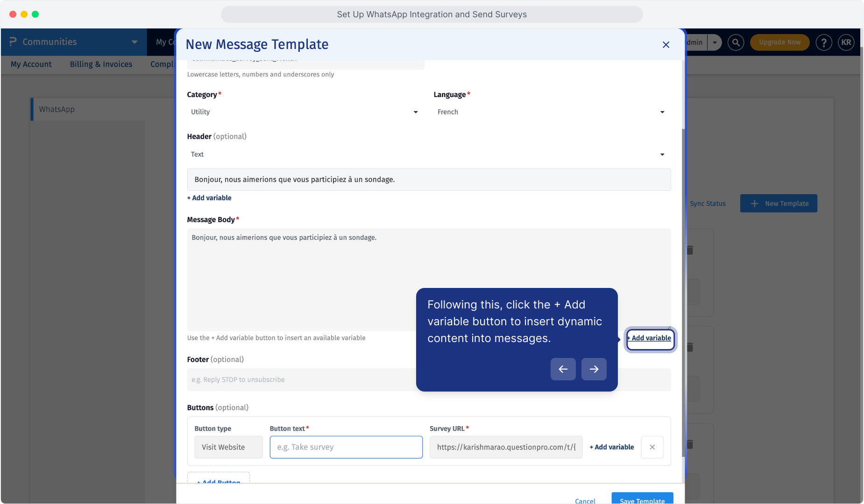Click the Upgrade Now button
The height and width of the screenshot is (504, 864).
(x=779, y=42)
